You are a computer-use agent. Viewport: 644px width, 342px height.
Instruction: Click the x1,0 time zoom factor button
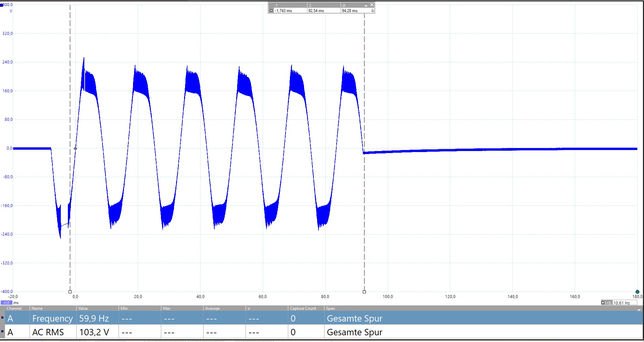[x=6, y=303]
